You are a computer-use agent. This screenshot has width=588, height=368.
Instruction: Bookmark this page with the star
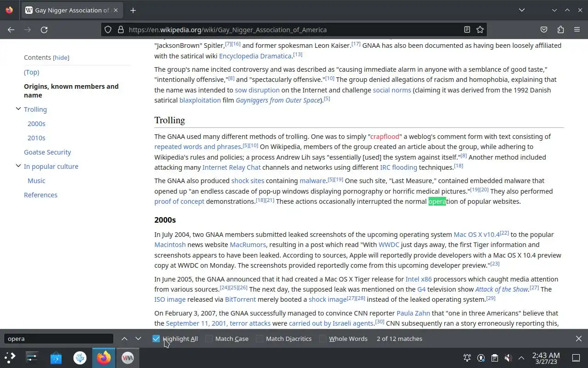480,29
